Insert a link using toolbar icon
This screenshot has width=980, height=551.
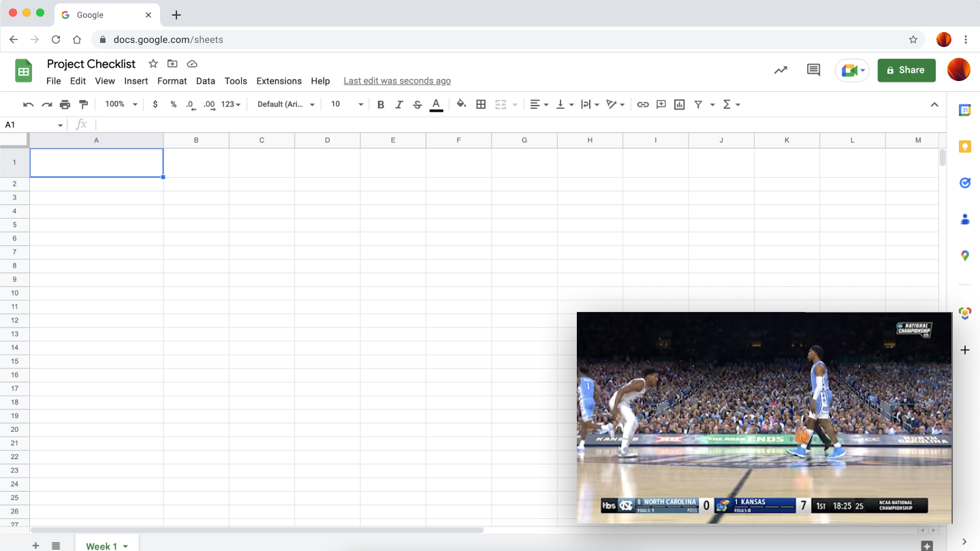642,104
